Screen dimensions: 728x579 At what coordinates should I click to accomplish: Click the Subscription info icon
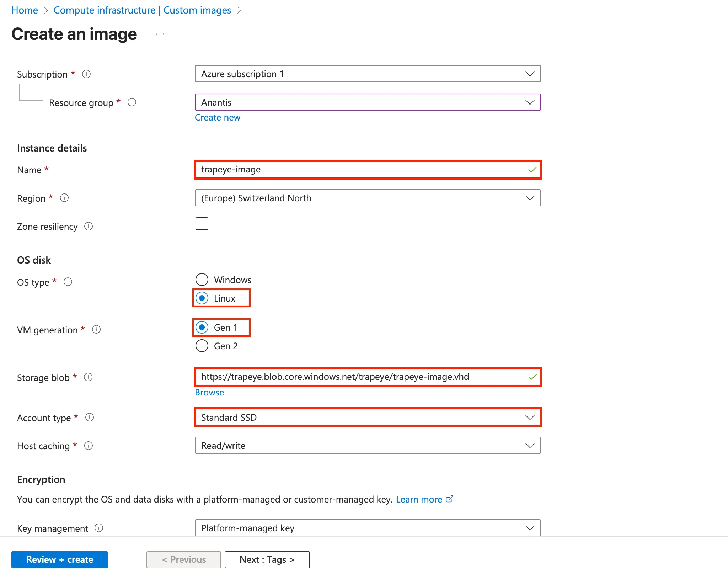pos(86,74)
